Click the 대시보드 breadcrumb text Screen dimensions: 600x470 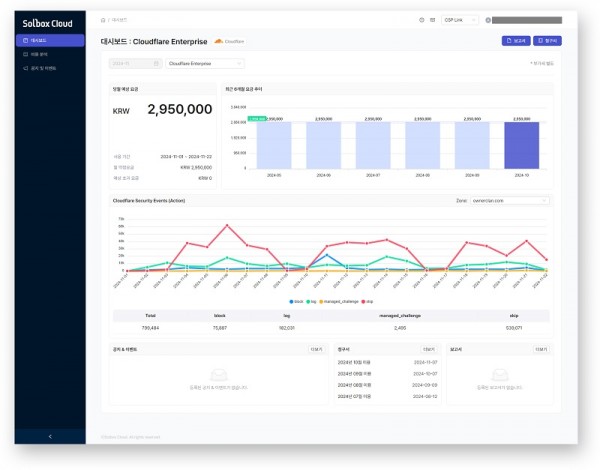119,20
